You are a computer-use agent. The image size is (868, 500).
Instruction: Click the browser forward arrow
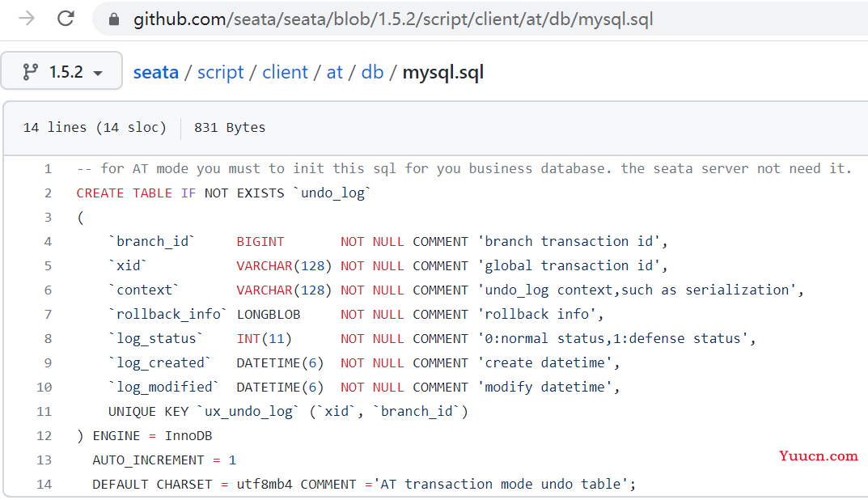26,19
